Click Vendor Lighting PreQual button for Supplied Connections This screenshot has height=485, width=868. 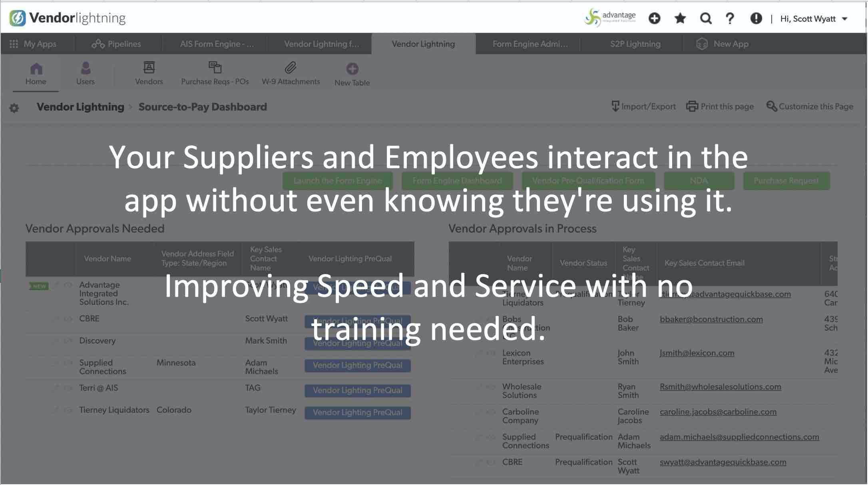pos(358,366)
